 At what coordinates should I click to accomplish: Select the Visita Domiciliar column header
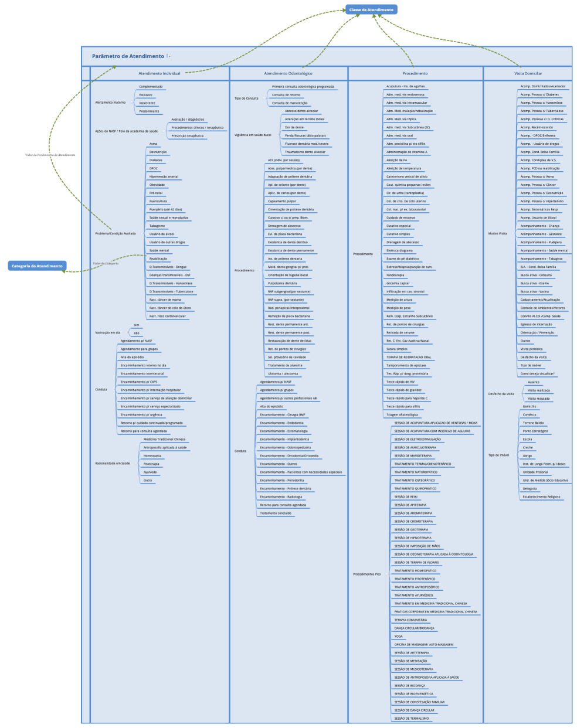click(528, 73)
